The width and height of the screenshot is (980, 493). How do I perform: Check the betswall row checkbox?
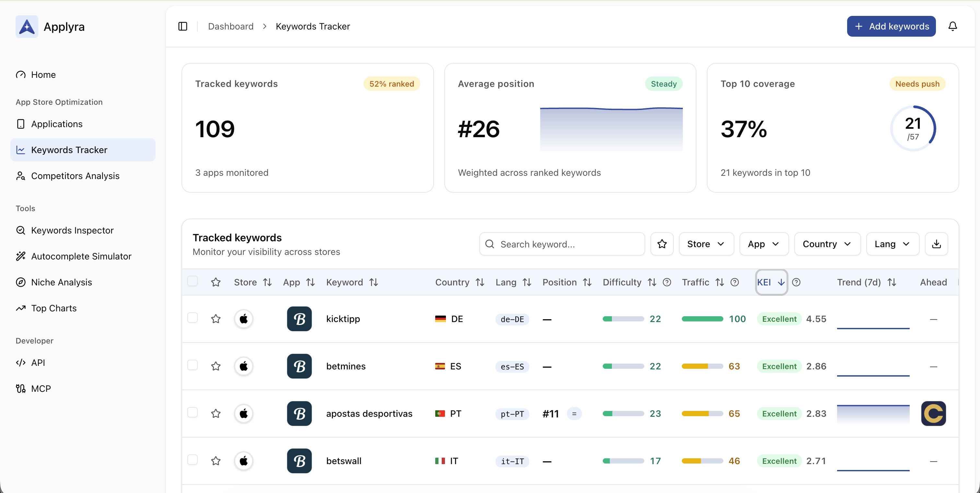pos(192,460)
